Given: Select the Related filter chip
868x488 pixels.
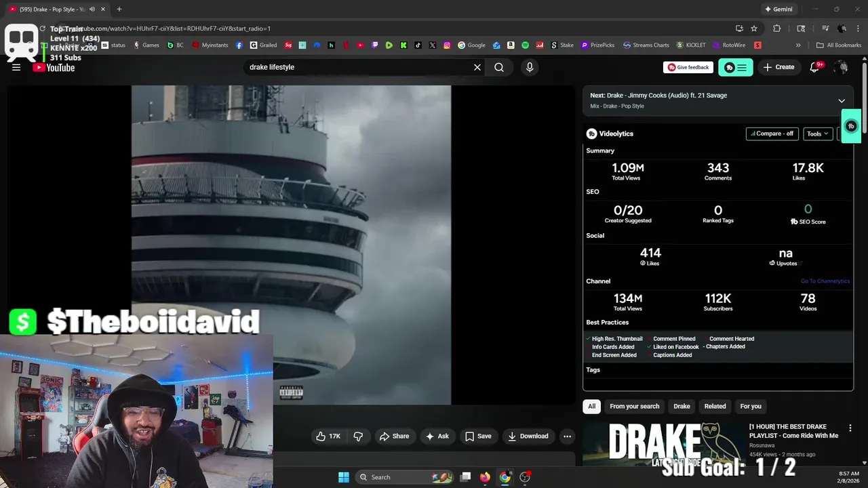Looking at the screenshot, I should click(x=715, y=406).
